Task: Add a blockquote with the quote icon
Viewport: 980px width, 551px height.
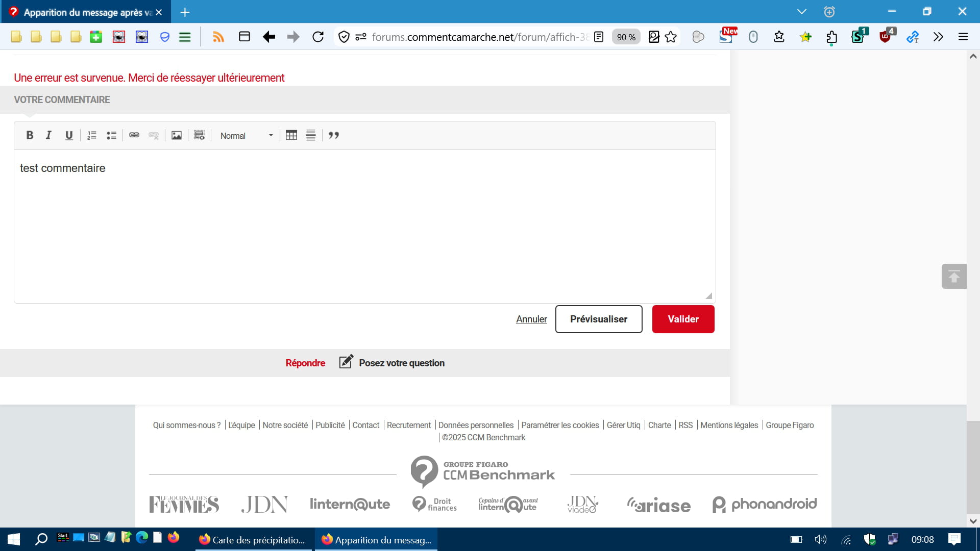Action: coord(334,135)
